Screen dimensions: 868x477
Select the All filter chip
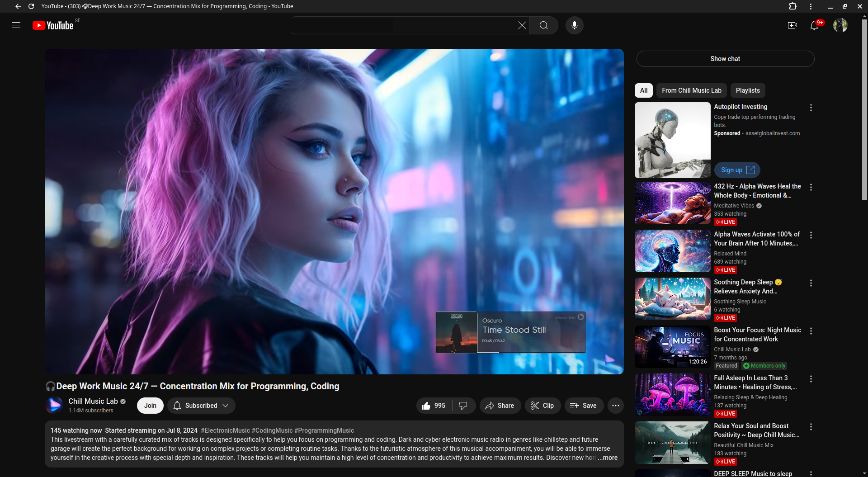(644, 90)
